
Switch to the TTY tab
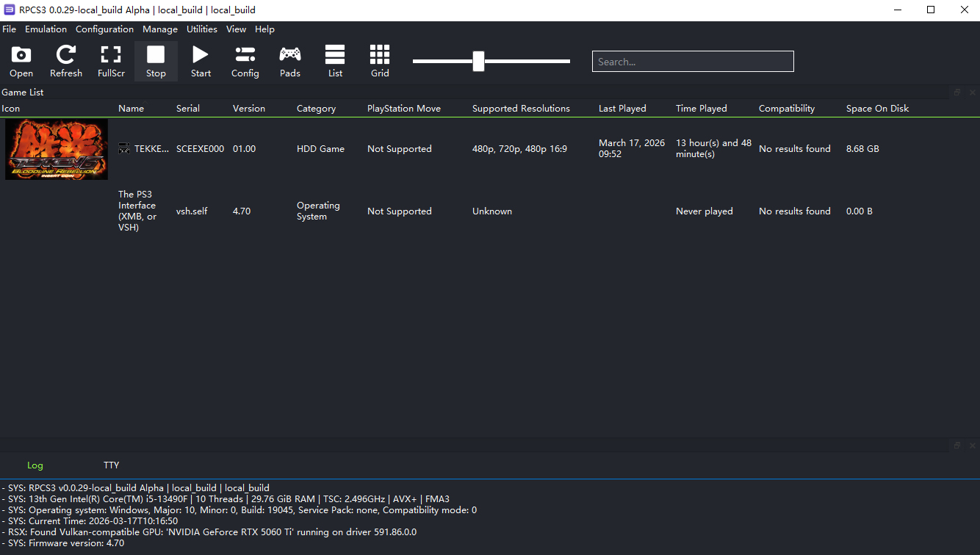click(x=112, y=465)
